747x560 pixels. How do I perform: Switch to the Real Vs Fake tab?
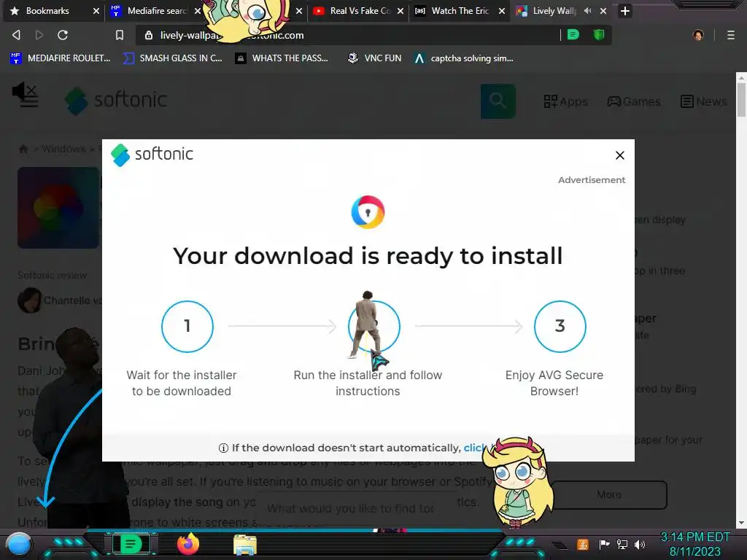click(360, 10)
